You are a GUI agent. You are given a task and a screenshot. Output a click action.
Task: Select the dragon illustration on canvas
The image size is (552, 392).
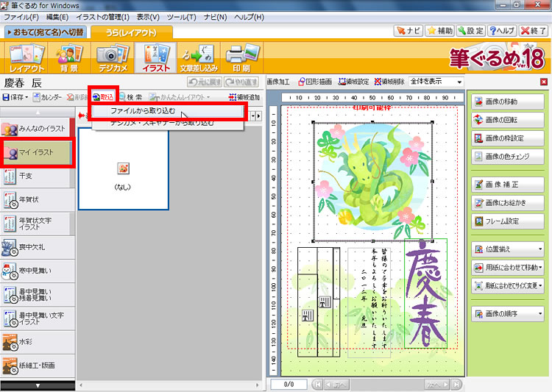(x=373, y=182)
